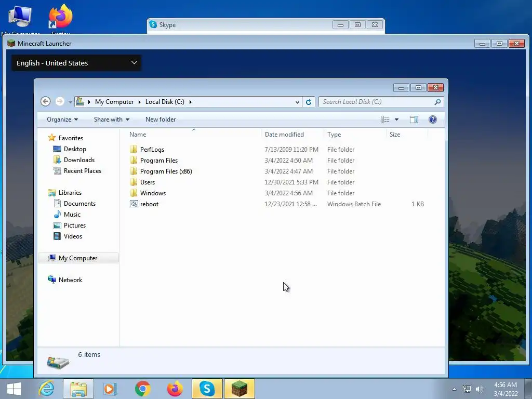Open Explorer help button
Image resolution: width=532 pixels, height=399 pixels.
pos(433,119)
